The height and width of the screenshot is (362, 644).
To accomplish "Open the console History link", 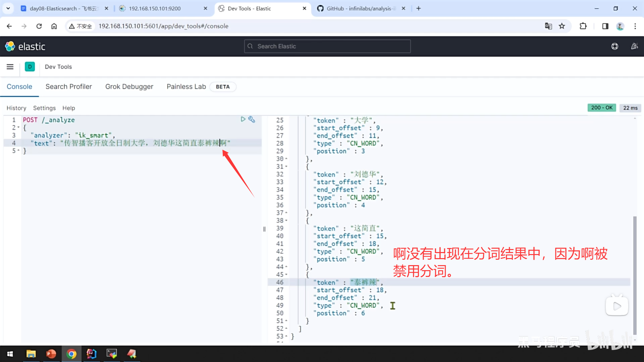I will coord(16,108).
